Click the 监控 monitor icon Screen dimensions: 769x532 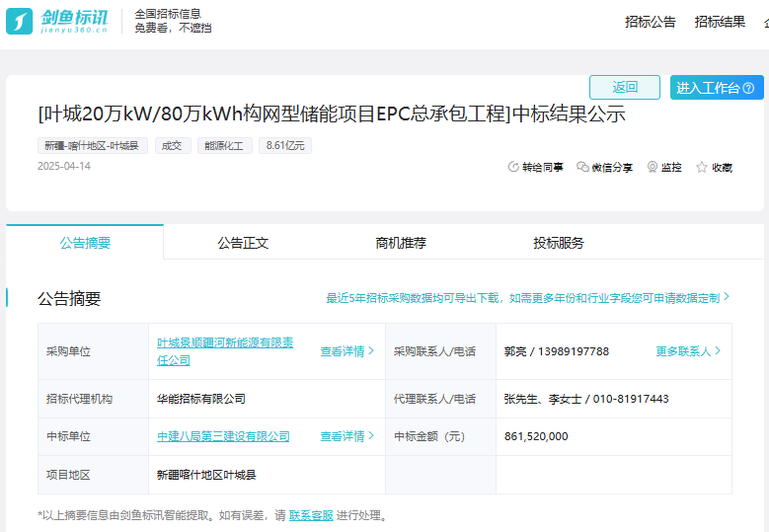coord(653,168)
